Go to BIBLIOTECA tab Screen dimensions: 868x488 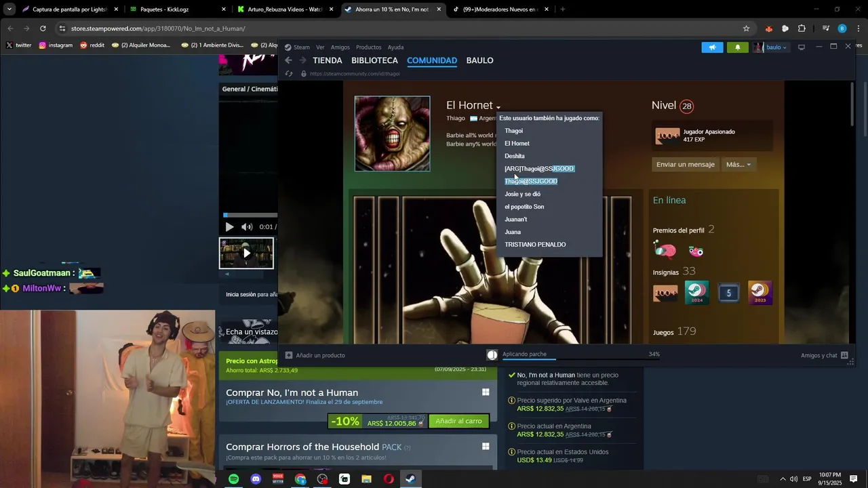pos(374,60)
